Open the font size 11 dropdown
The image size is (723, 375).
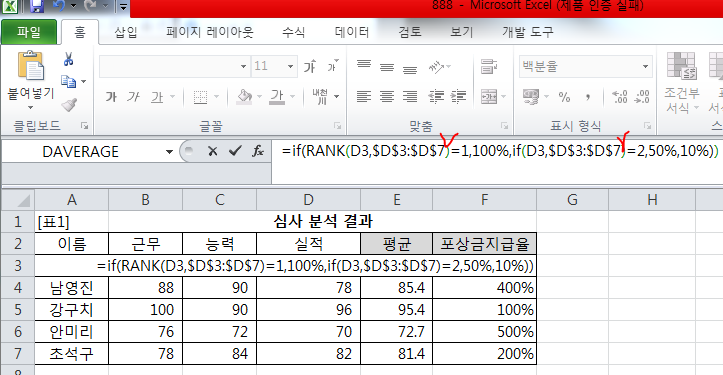[x=290, y=66]
